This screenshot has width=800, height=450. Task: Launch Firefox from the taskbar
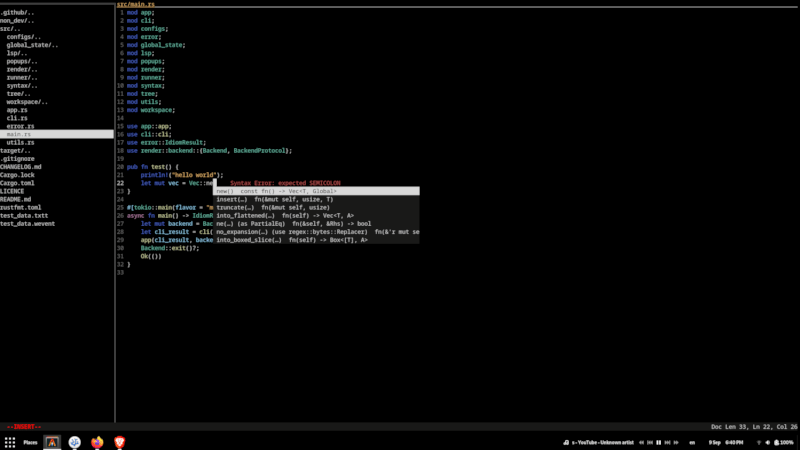97,442
